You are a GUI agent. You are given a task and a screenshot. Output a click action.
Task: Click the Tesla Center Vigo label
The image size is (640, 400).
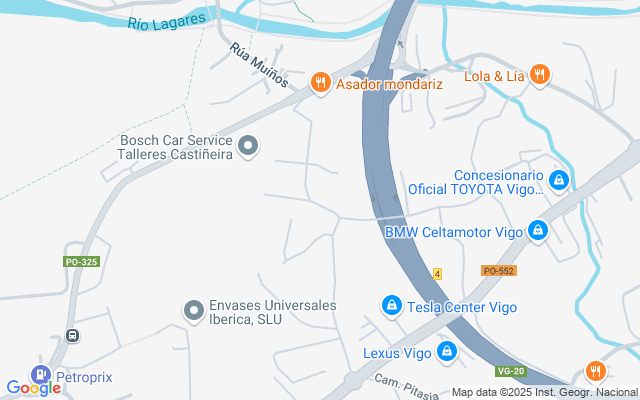click(462, 307)
